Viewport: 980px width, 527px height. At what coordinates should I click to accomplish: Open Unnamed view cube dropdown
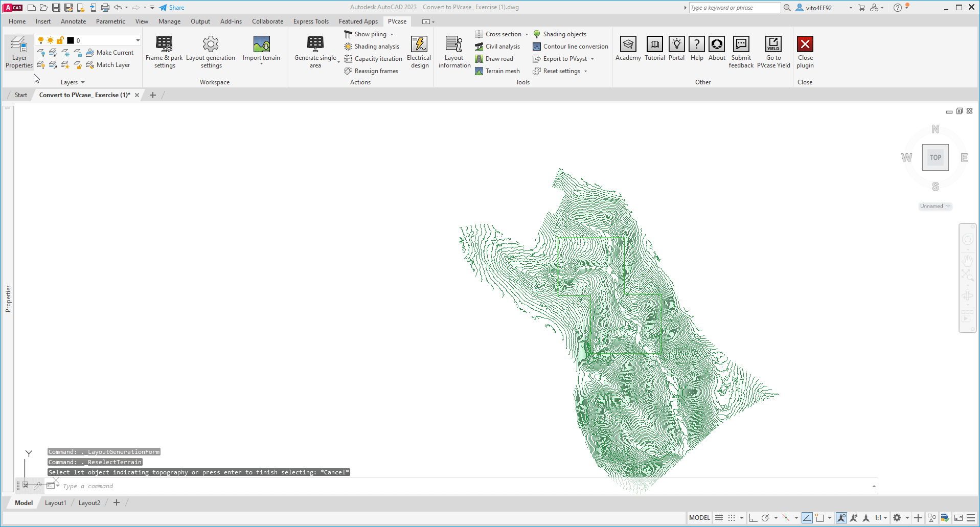pyautogui.click(x=935, y=206)
